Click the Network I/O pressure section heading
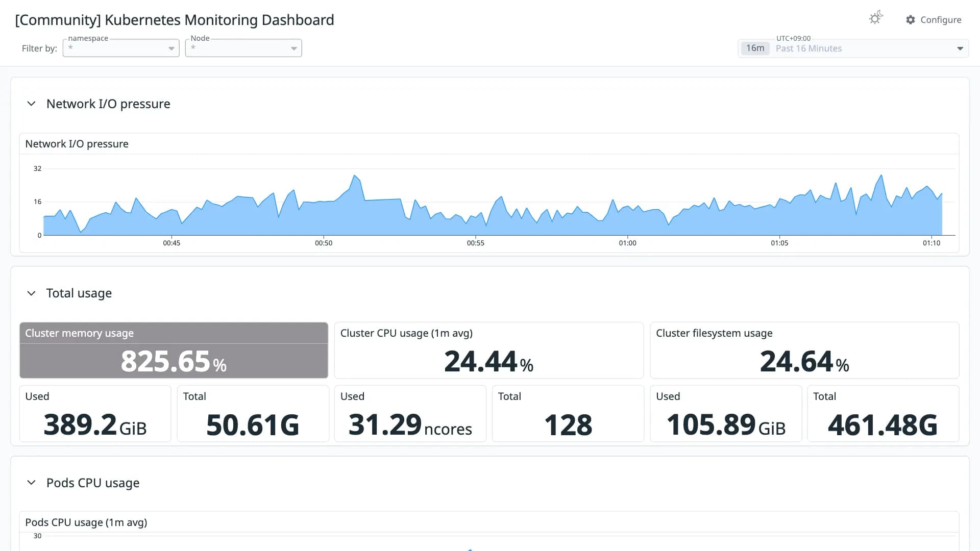The width and height of the screenshot is (980, 551). (108, 104)
